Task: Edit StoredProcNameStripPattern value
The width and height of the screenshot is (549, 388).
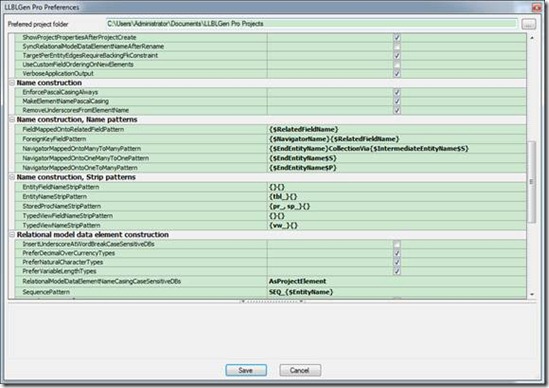Action: (397, 206)
